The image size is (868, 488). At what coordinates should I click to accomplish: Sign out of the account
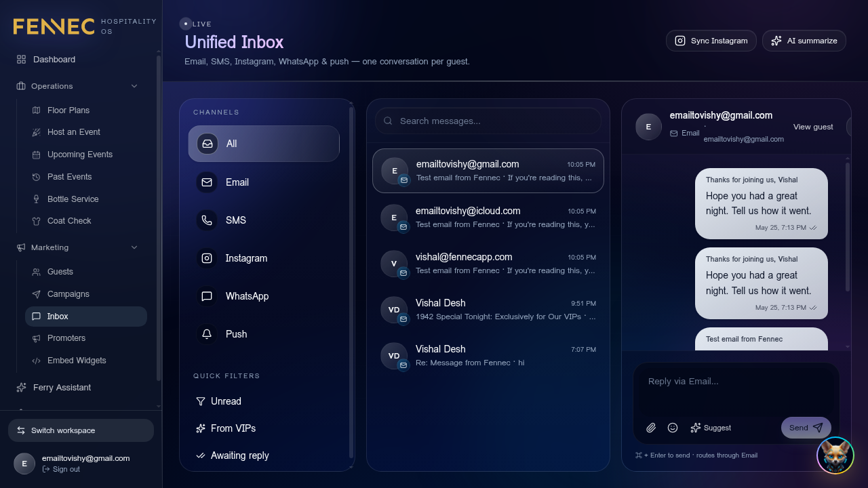[61, 469]
